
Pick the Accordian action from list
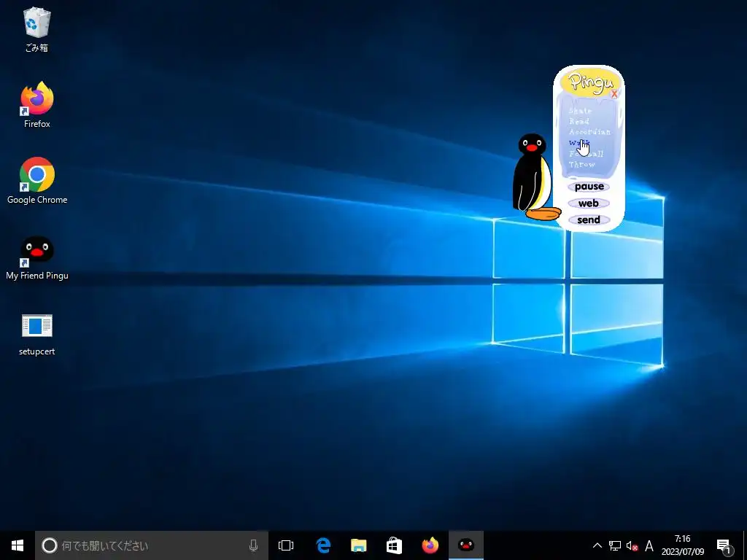(589, 132)
